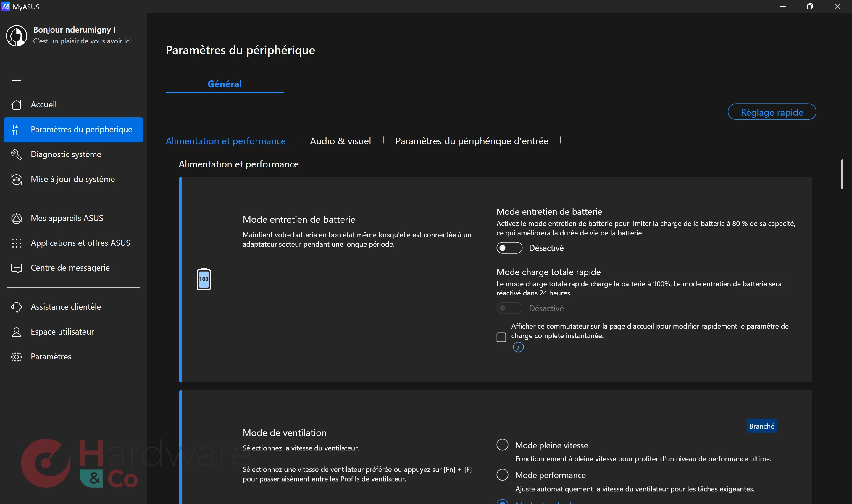Click the Réglage rapide button

pos(772,112)
